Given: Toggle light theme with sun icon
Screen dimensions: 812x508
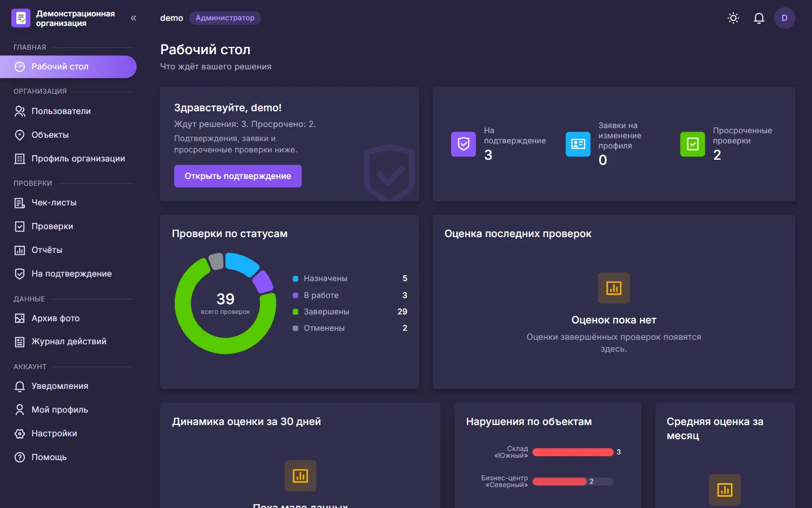Looking at the screenshot, I should pyautogui.click(x=733, y=18).
